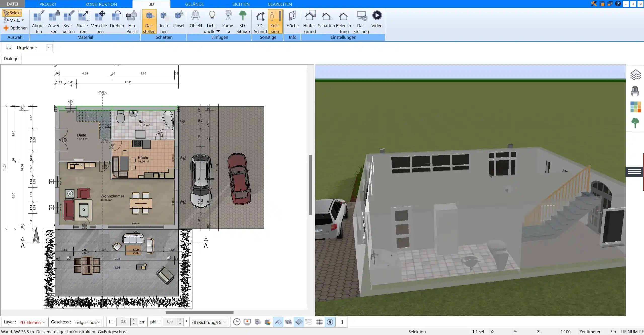Switch to the BEARBEITEN tab
This screenshot has height=335, width=644.
(280, 4)
